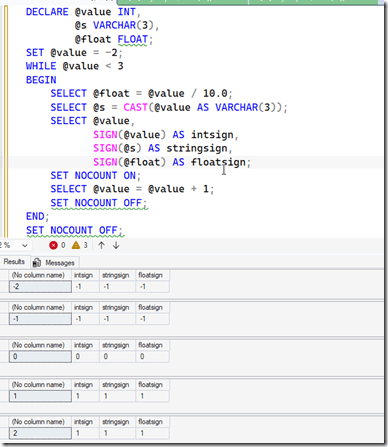Switch to the Results tab
The height and width of the screenshot is (447, 388).
[14, 262]
